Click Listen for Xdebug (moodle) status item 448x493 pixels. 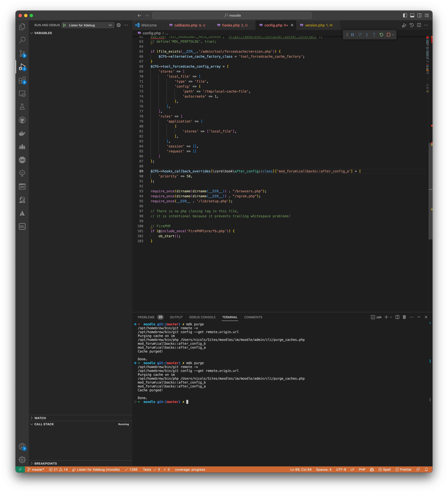[x=96, y=470]
